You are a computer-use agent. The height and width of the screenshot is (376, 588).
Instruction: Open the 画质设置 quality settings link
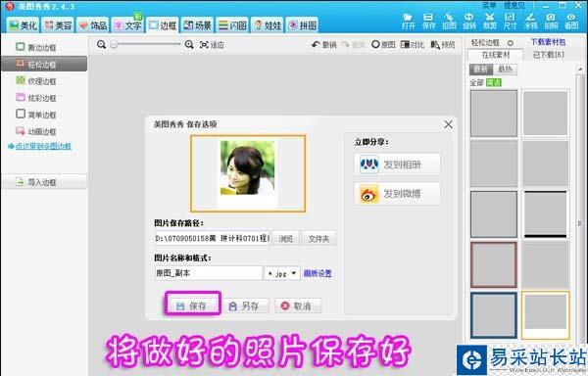(318, 273)
